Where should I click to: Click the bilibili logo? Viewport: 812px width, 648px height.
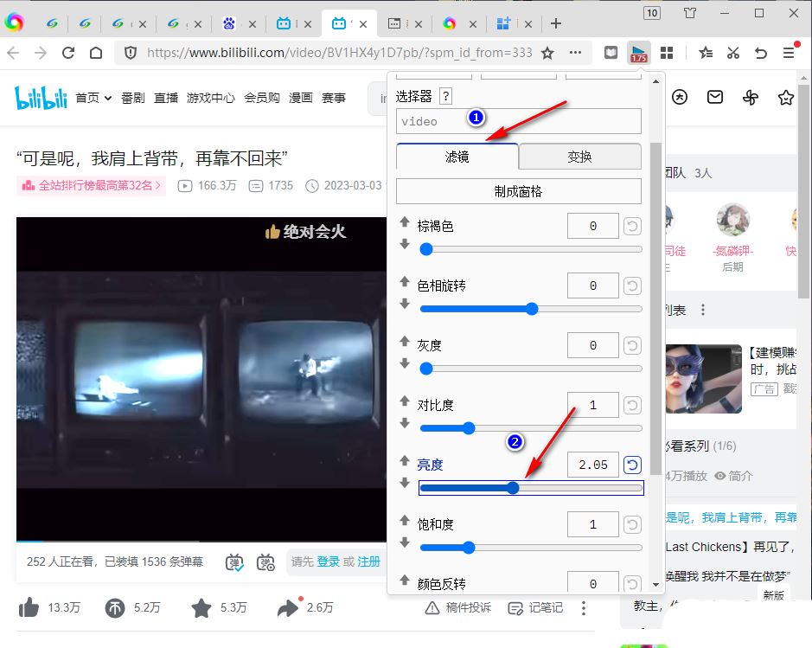41,98
